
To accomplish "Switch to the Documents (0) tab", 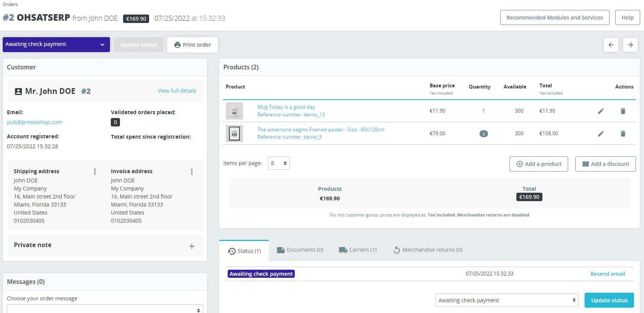I will (300, 250).
